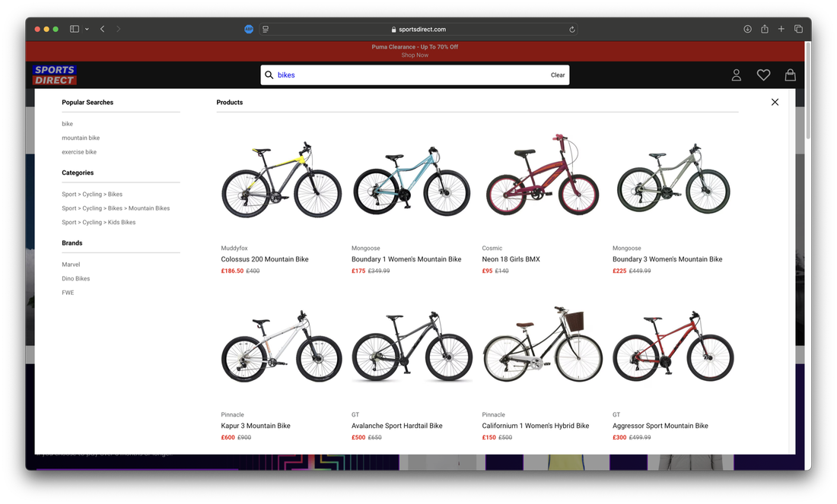
Task: Go forward to the next page
Action: pos(119,30)
